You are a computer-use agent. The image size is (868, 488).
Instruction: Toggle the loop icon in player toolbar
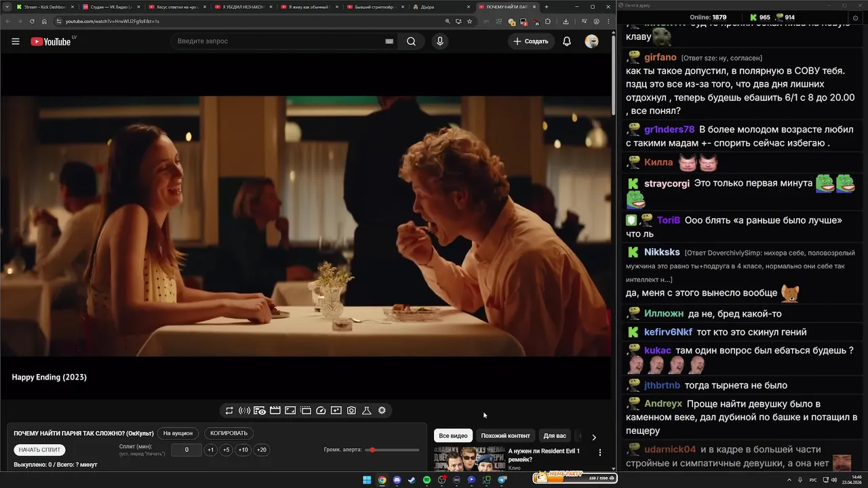[x=229, y=410]
